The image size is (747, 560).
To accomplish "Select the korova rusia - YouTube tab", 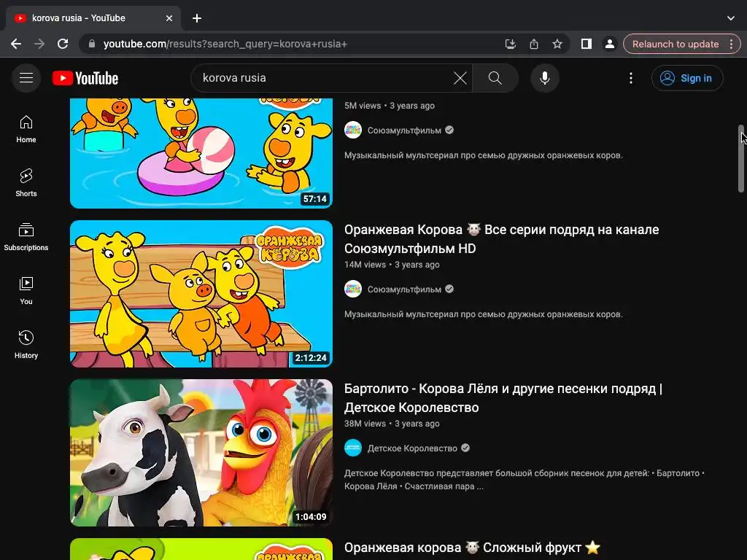I will click(93, 18).
